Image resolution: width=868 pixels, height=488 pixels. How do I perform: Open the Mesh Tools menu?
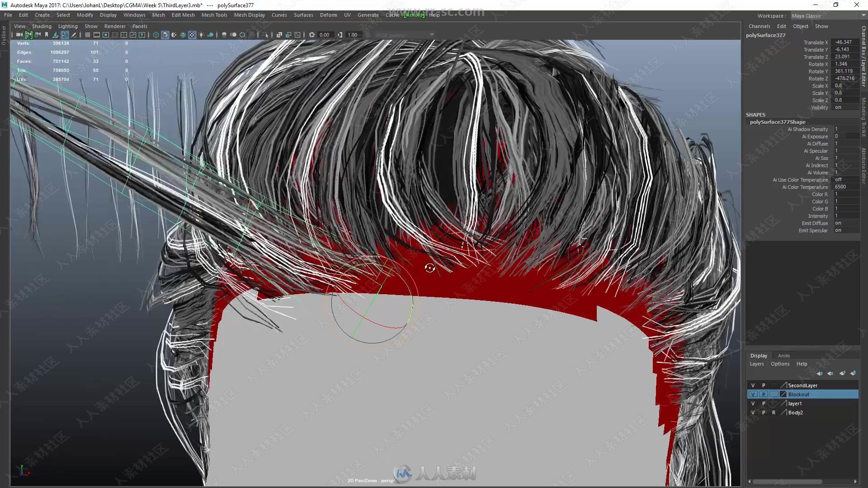coord(214,15)
